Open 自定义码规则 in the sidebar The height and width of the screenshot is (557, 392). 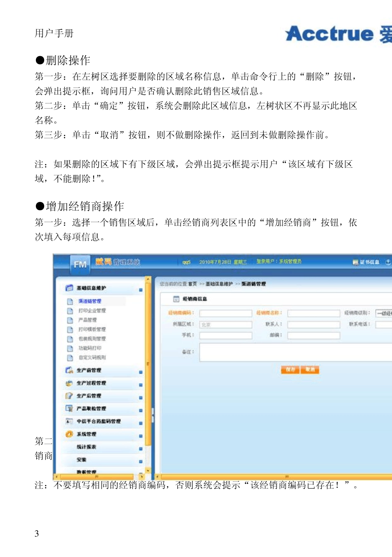click(92, 358)
